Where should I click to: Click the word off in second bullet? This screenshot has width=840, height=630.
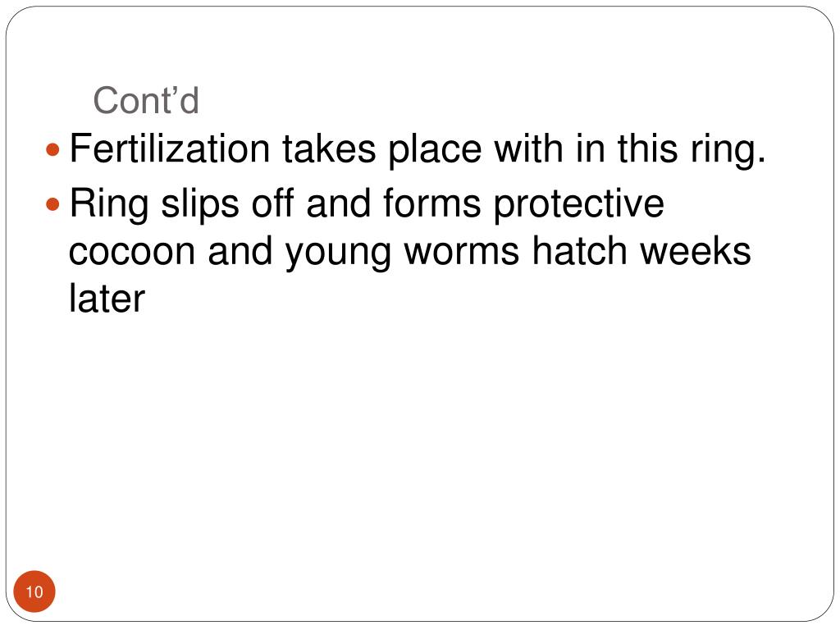(272, 203)
